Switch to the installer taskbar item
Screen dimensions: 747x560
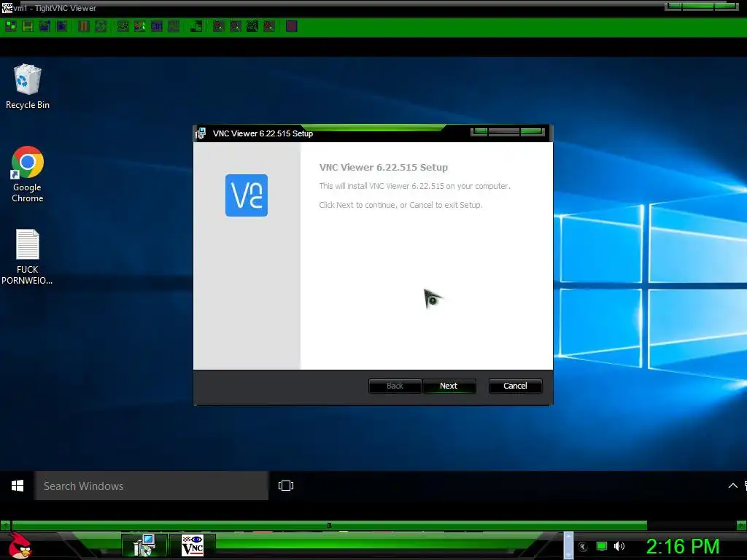click(144, 545)
